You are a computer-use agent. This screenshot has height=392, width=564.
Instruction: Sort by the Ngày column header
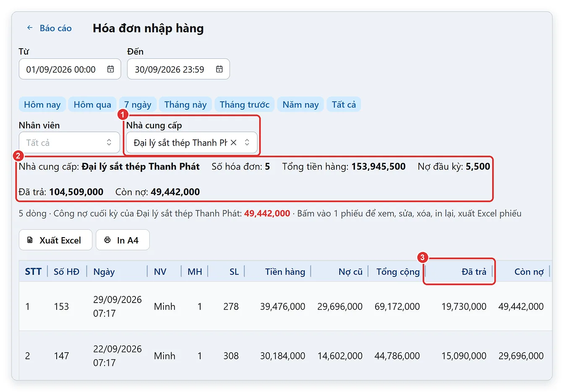104,272
